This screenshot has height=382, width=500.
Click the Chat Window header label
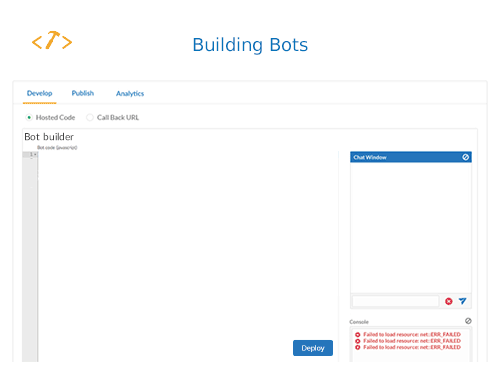370,157
